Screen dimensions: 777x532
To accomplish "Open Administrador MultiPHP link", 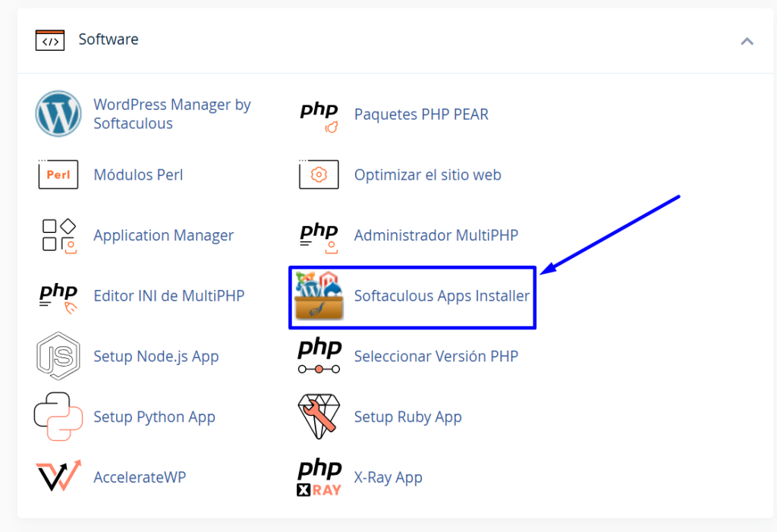I will coord(436,235).
